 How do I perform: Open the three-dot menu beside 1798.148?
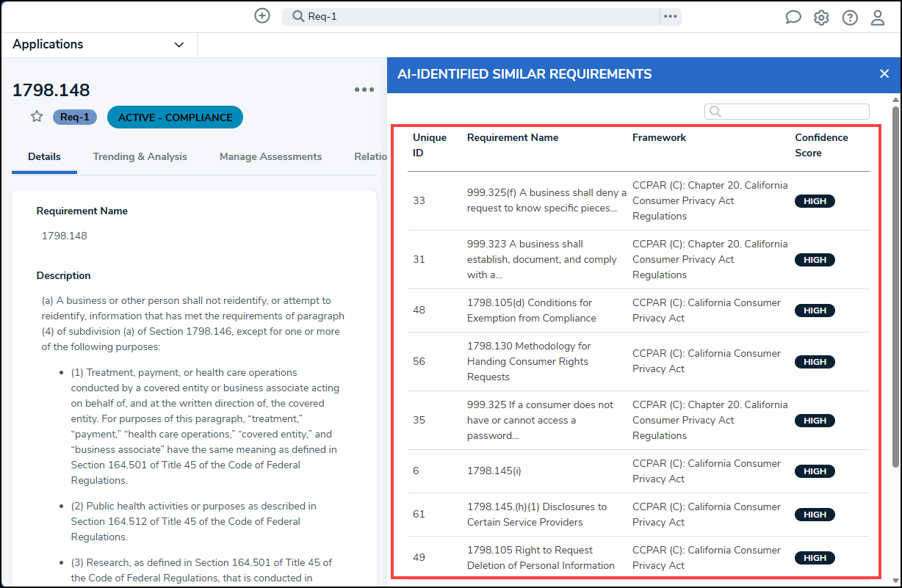pyautogui.click(x=364, y=90)
